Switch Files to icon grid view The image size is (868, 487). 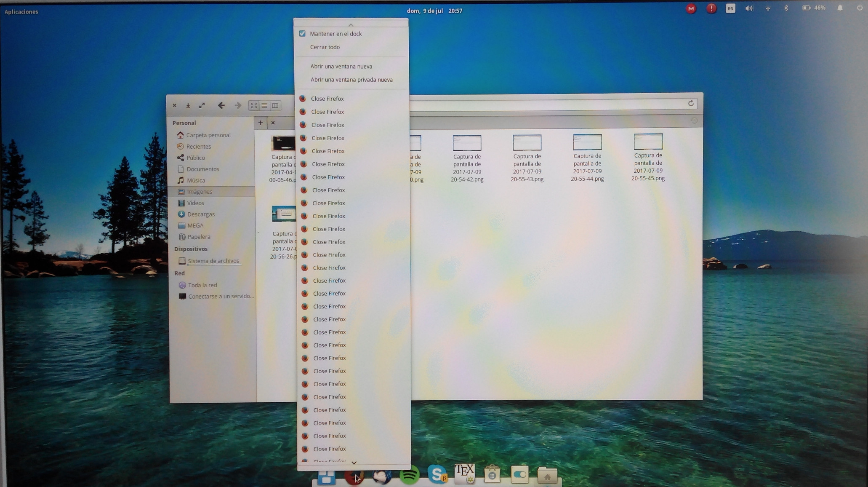pyautogui.click(x=254, y=106)
